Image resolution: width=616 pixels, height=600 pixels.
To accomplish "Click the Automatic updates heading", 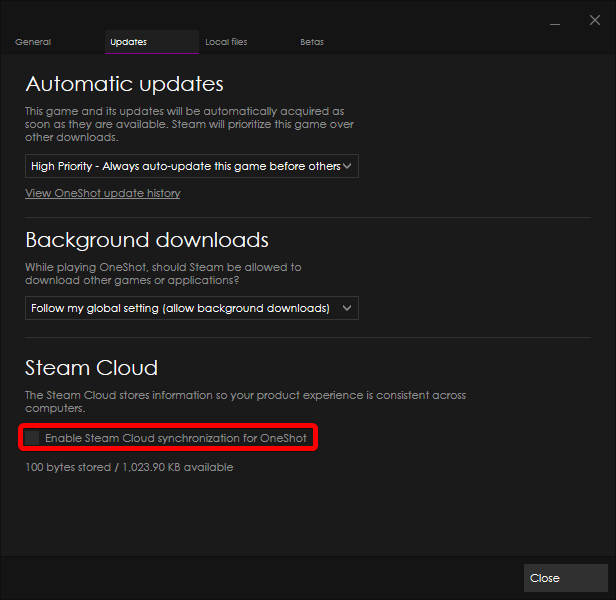I will pyautogui.click(x=124, y=84).
